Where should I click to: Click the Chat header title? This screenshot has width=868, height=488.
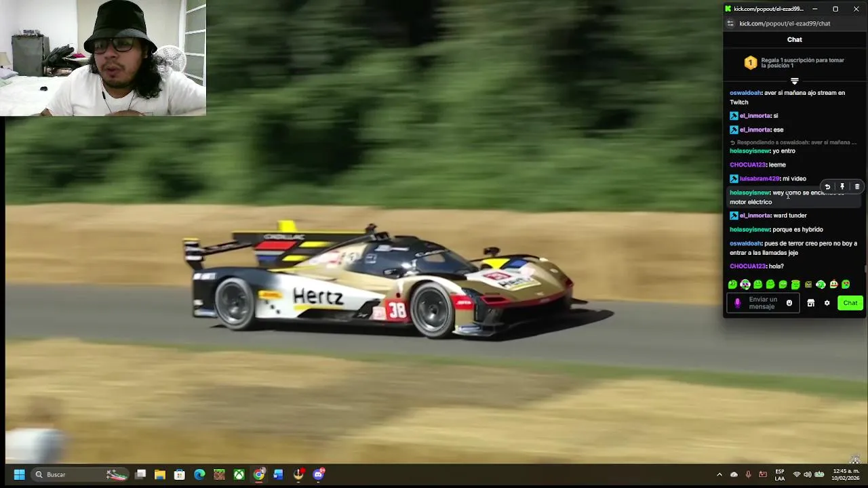(794, 39)
